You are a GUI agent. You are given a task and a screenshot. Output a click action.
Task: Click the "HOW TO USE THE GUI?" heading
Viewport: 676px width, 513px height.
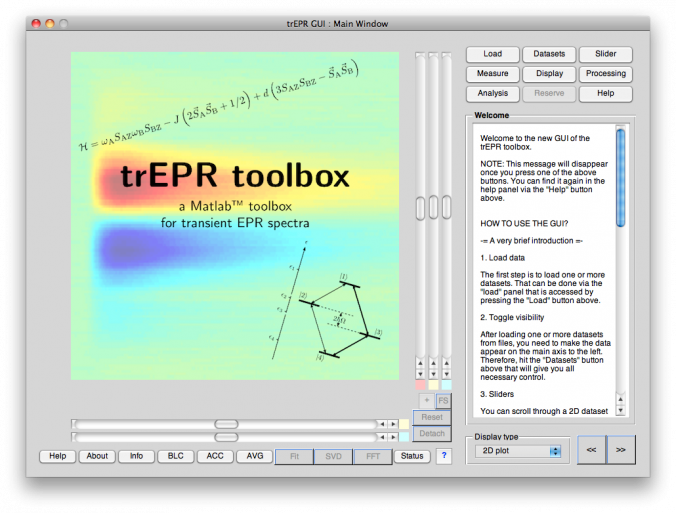click(x=524, y=224)
